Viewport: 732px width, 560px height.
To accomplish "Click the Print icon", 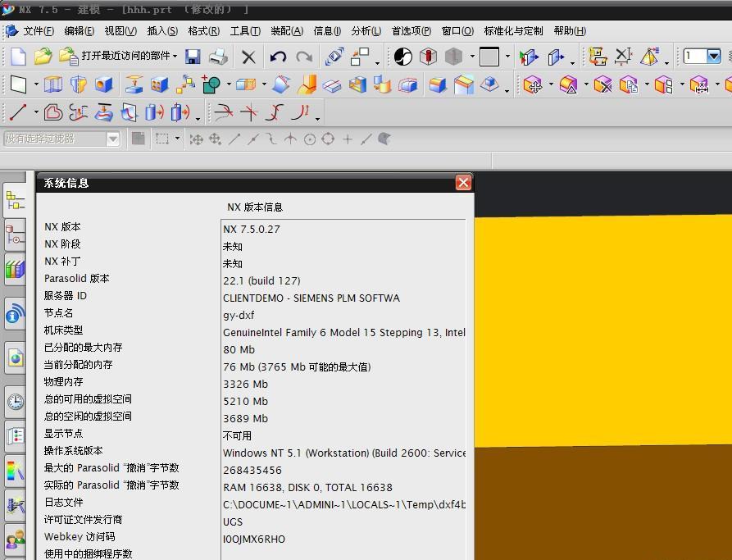I will 218,57.
